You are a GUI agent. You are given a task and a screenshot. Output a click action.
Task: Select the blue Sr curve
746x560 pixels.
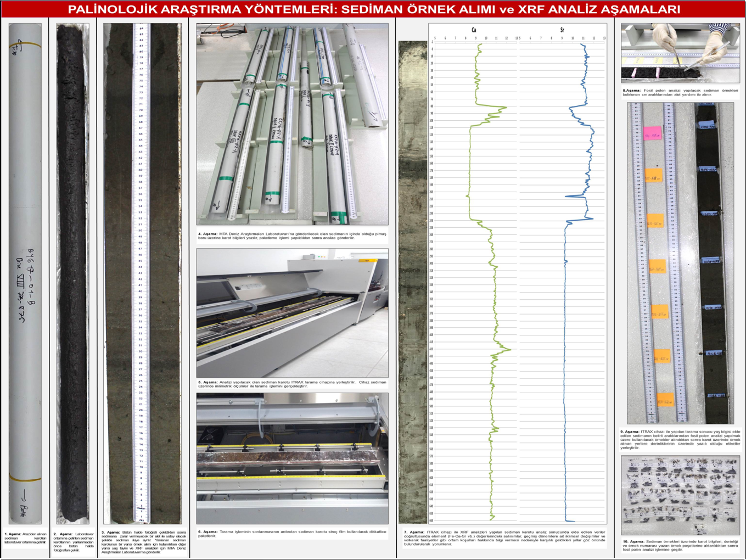tap(564, 329)
